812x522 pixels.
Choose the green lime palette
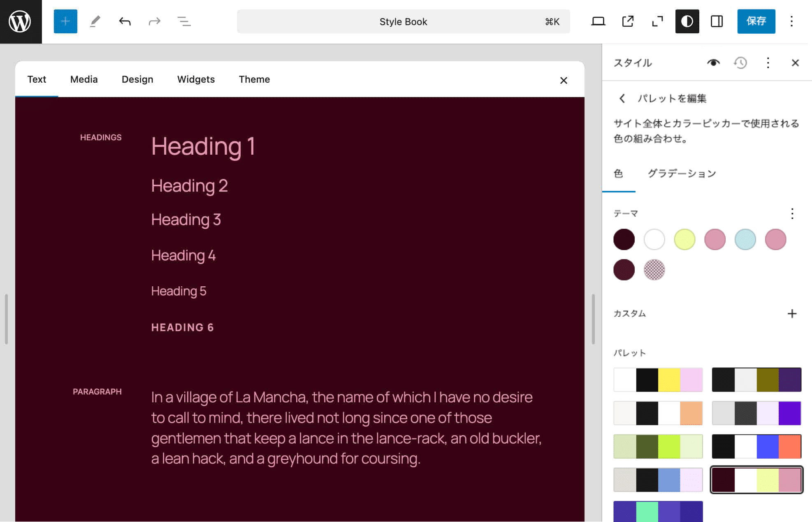pos(658,446)
